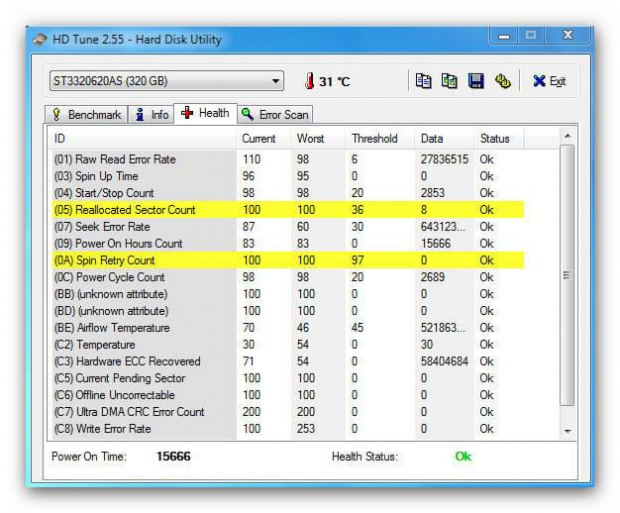Click the save floppy disk icon
This screenshot has width=620, height=513.
point(476,81)
